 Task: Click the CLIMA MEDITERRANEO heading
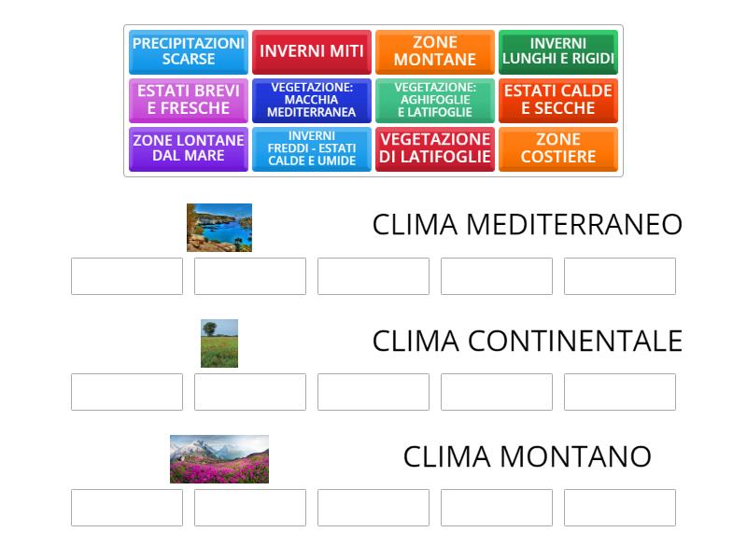[x=528, y=224]
